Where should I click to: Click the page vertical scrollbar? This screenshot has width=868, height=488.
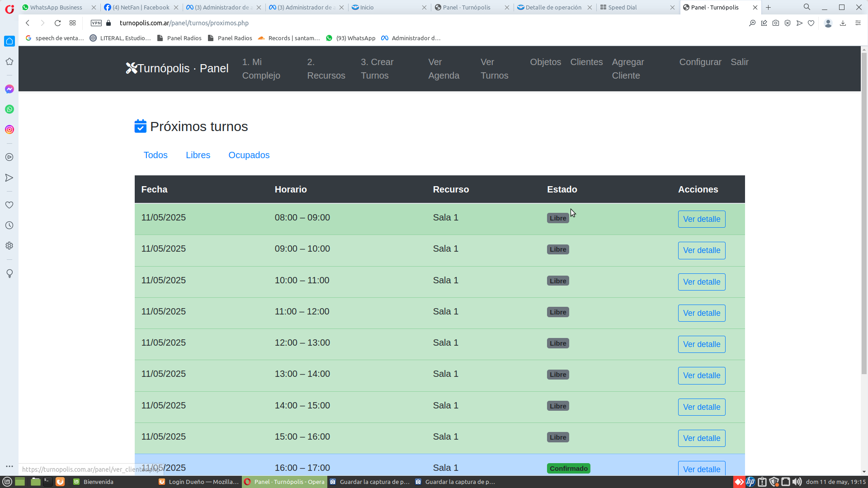pyautogui.click(x=864, y=213)
